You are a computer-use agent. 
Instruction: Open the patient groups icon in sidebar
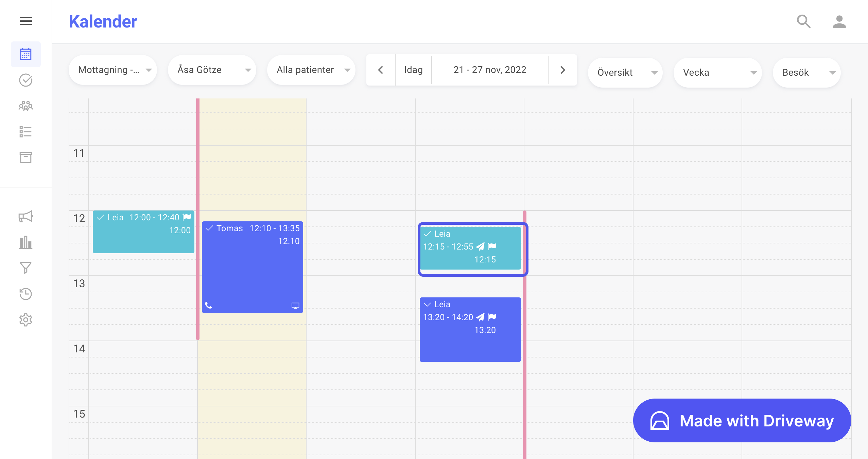tap(26, 106)
